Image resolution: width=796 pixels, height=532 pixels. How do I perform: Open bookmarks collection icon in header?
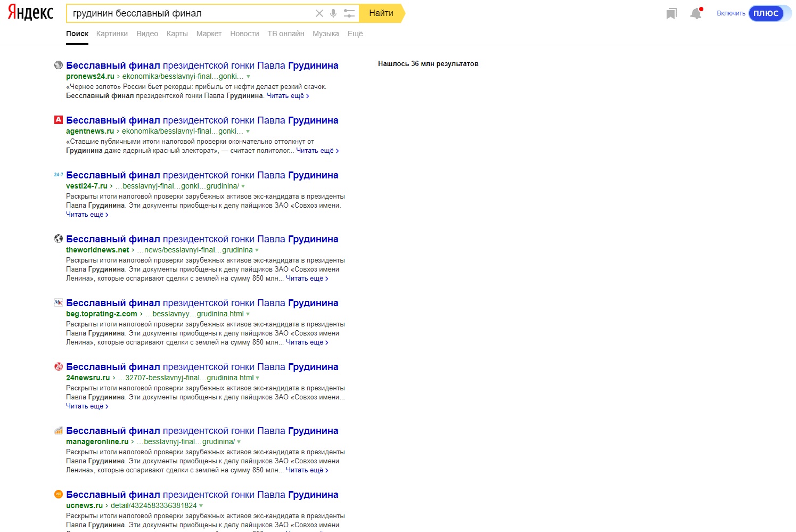(671, 13)
